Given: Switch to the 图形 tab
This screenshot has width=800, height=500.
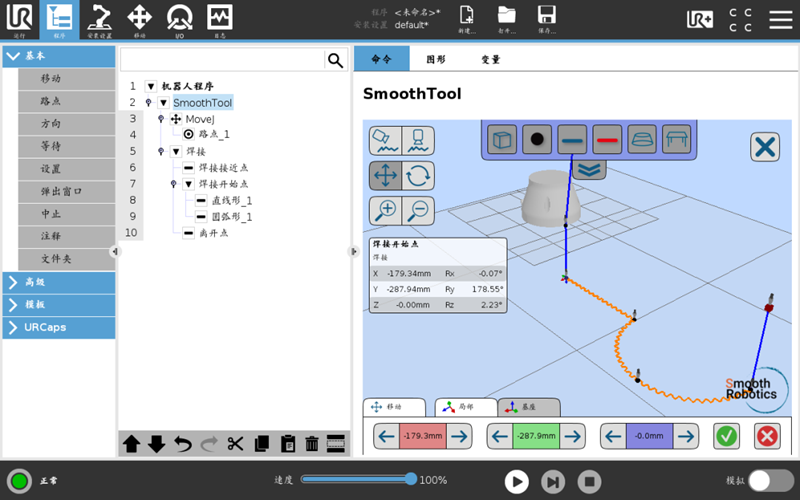Looking at the screenshot, I should tap(436, 59).
